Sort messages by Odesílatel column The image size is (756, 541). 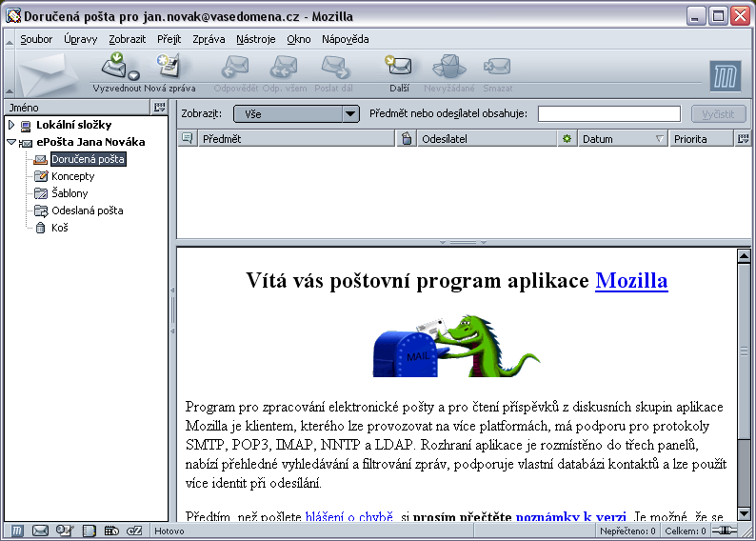487,138
